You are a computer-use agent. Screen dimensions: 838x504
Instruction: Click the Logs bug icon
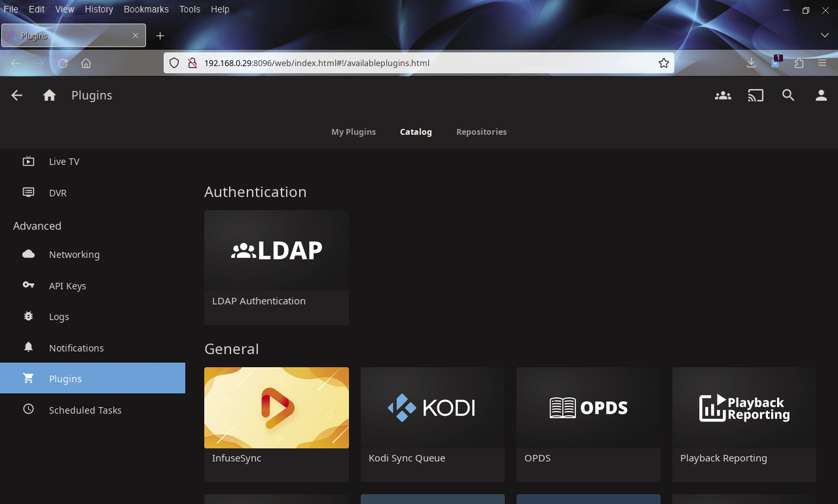(x=28, y=316)
